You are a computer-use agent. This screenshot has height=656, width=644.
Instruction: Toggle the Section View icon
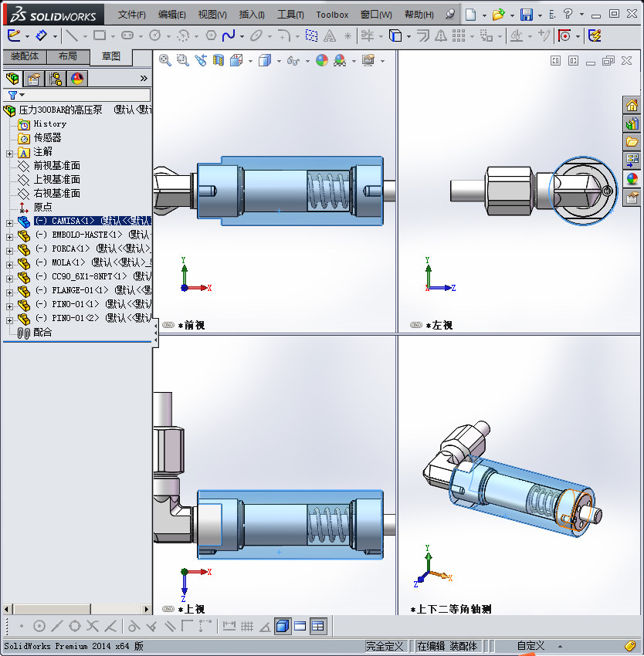(219, 61)
